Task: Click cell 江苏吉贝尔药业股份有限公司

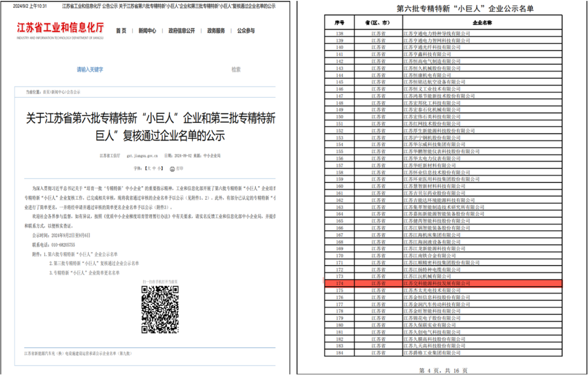Action: click(482, 193)
